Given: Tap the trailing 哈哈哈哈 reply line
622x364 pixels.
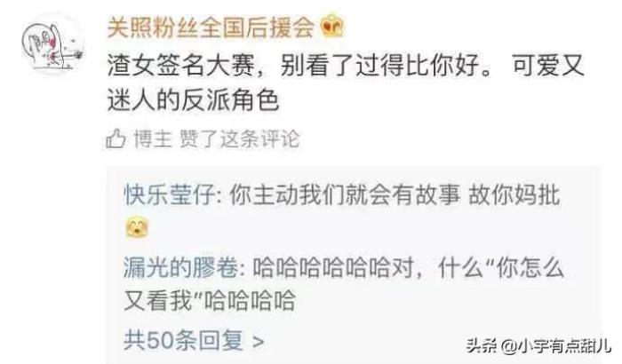Looking at the screenshot, I should pyautogui.click(x=250, y=301).
